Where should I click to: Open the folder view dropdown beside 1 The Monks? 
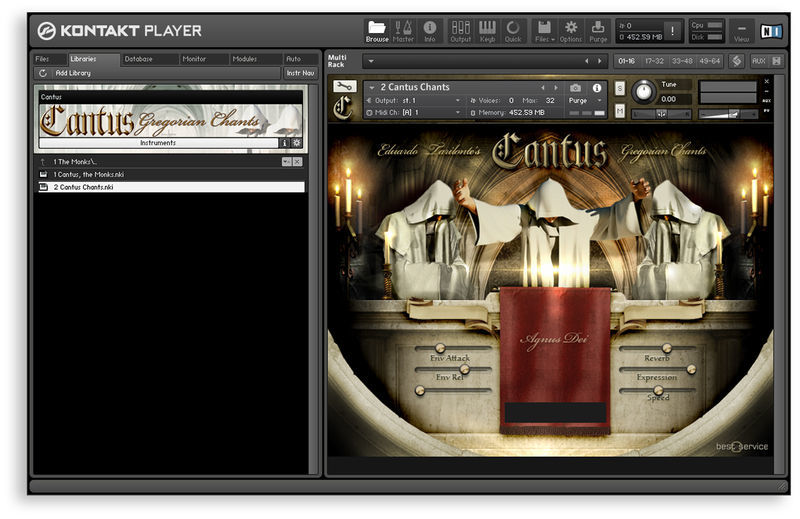pos(286,162)
